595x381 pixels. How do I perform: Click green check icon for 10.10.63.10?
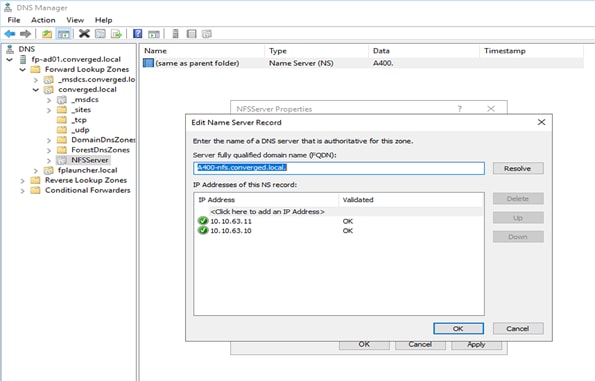click(x=203, y=230)
